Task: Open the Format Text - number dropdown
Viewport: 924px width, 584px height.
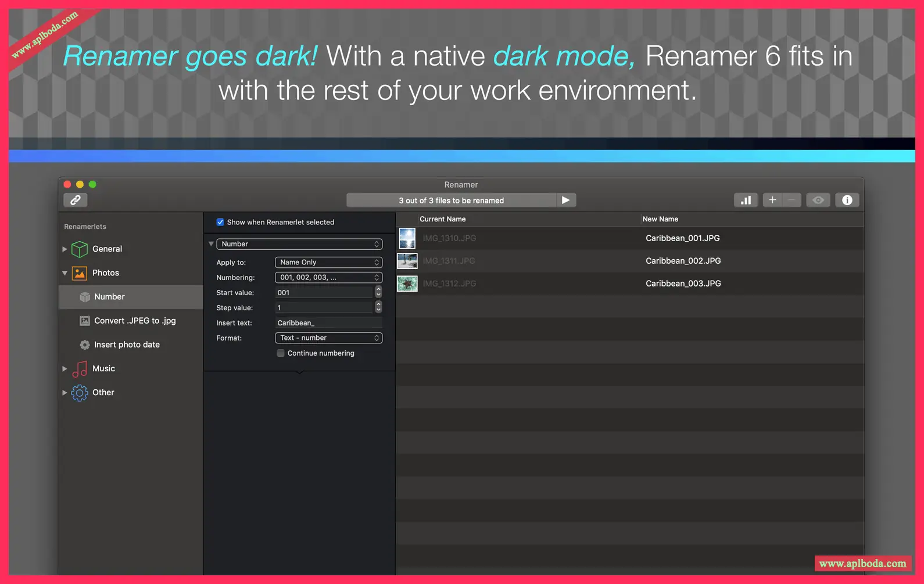Action: (328, 338)
